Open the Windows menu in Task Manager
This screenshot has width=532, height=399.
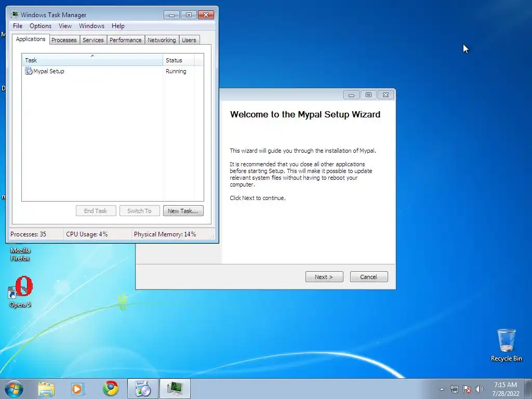pos(91,26)
